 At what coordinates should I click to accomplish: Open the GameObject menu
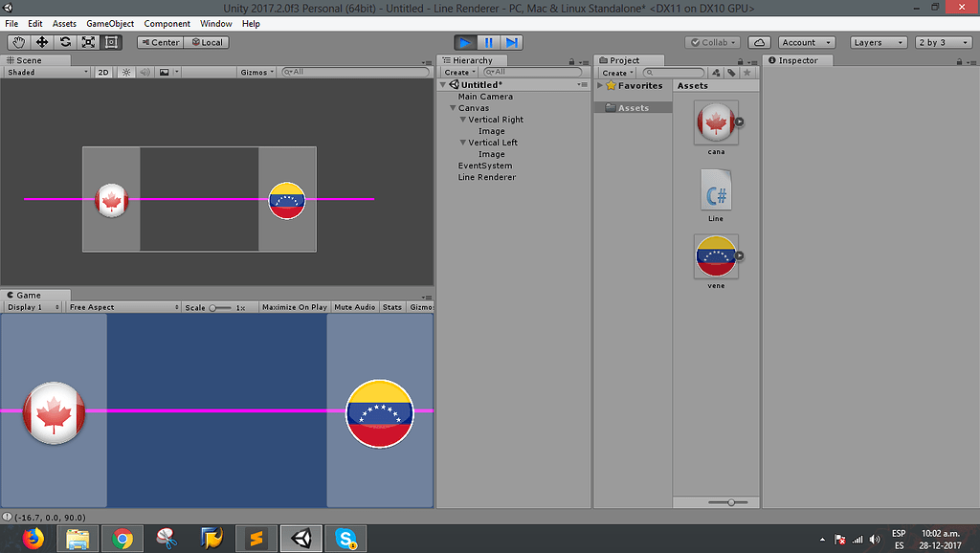tap(109, 23)
